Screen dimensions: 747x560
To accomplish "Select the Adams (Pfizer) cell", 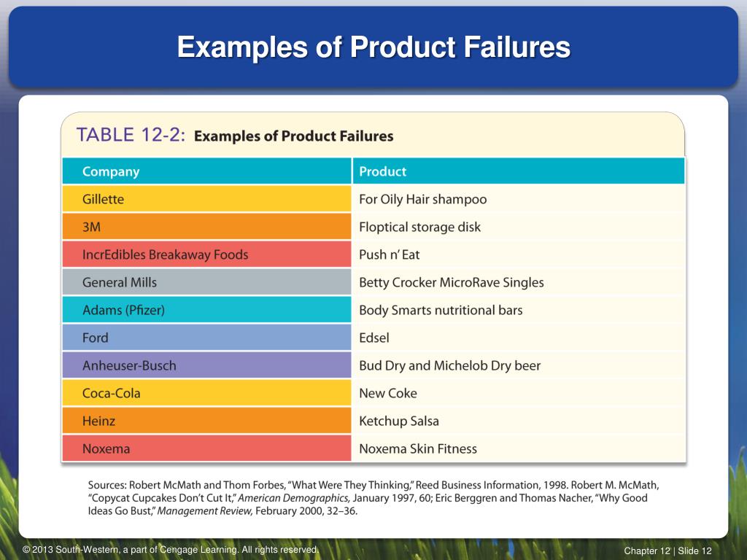I will tap(206, 310).
